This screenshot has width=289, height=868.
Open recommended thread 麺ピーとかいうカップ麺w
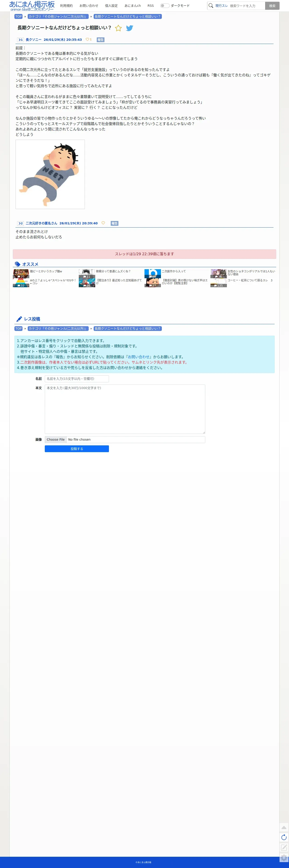pyautogui.click(x=46, y=271)
